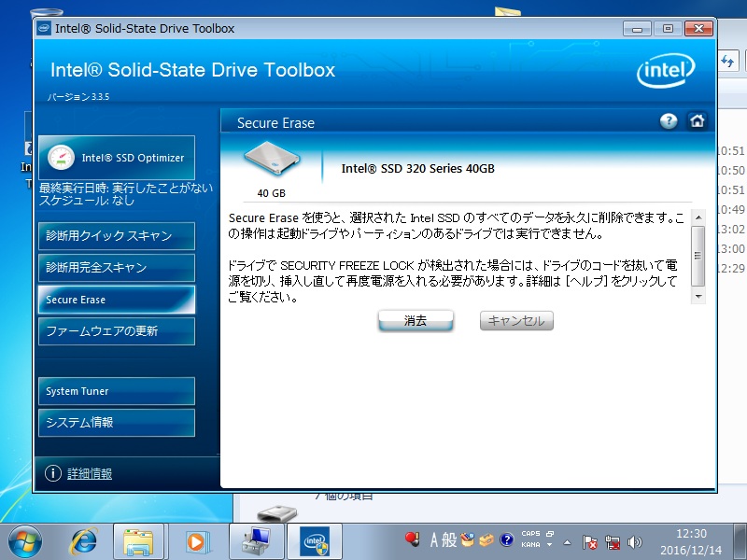Click the IME help icon in tray
The height and width of the screenshot is (560, 747).
point(506,539)
